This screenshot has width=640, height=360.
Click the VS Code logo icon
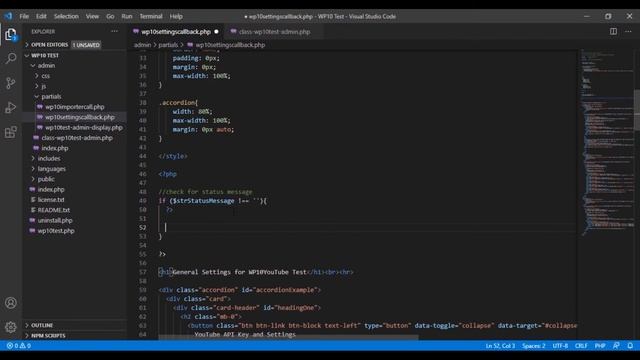pyautogui.click(x=8, y=16)
